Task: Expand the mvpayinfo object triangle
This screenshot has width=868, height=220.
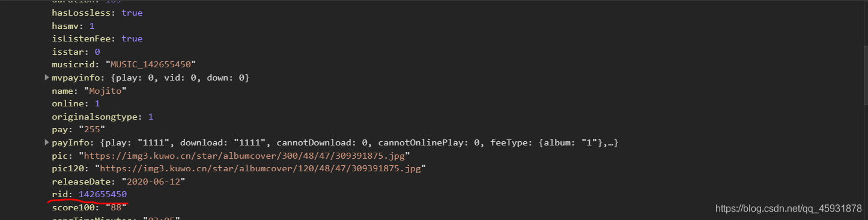Action: point(47,78)
